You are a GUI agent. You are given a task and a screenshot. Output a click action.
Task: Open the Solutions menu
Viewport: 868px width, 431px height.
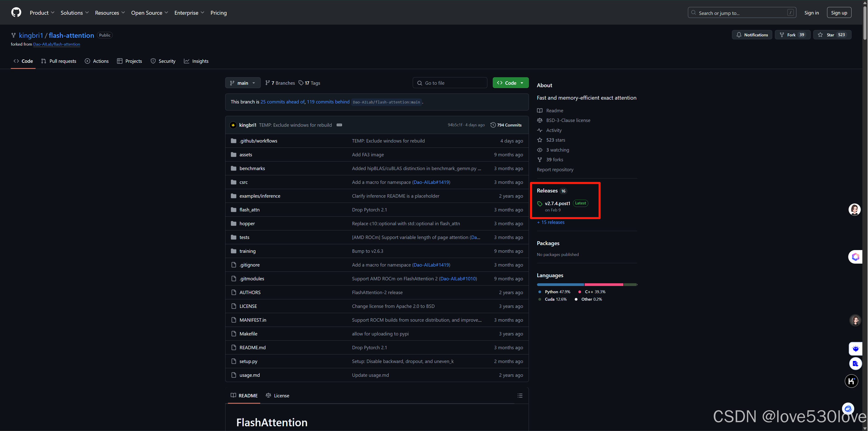click(x=75, y=13)
